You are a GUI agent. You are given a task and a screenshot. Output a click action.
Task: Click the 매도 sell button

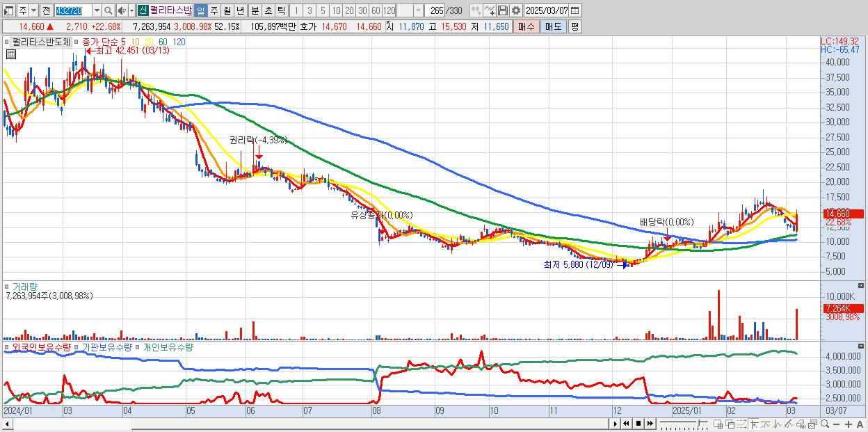[x=553, y=26]
